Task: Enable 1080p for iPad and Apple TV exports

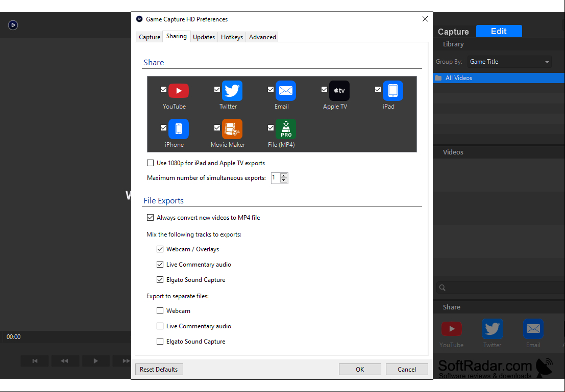Action: (x=150, y=163)
